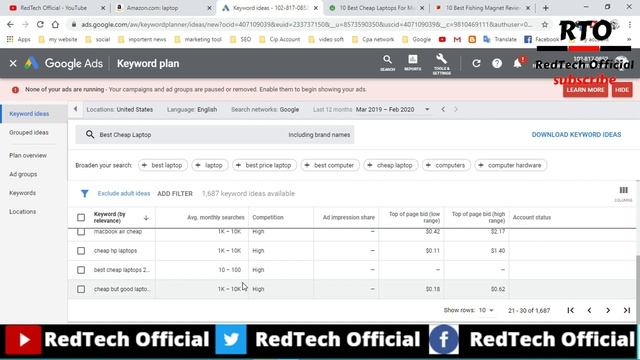
Task: Check the 'best cheap laptops 2...' row checkbox
Action: click(81, 270)
